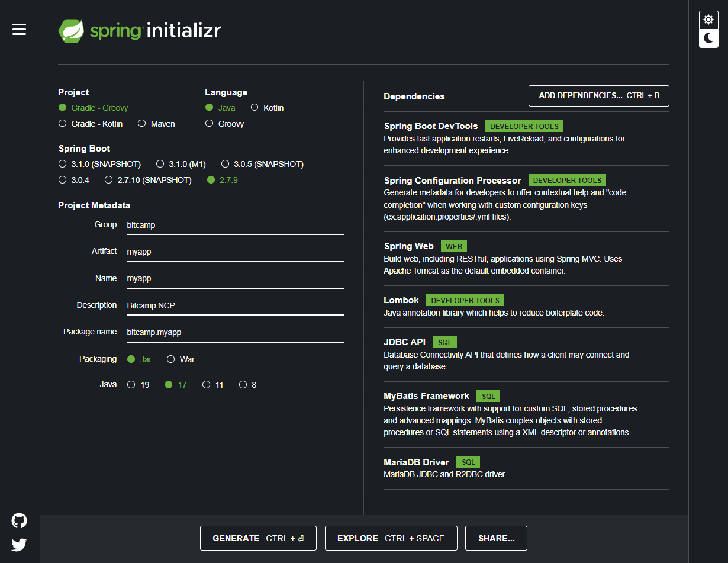Select the Spring Boot DevTools dependency
The height and width of the screenshot is (563, 728).
coord(526,138)
